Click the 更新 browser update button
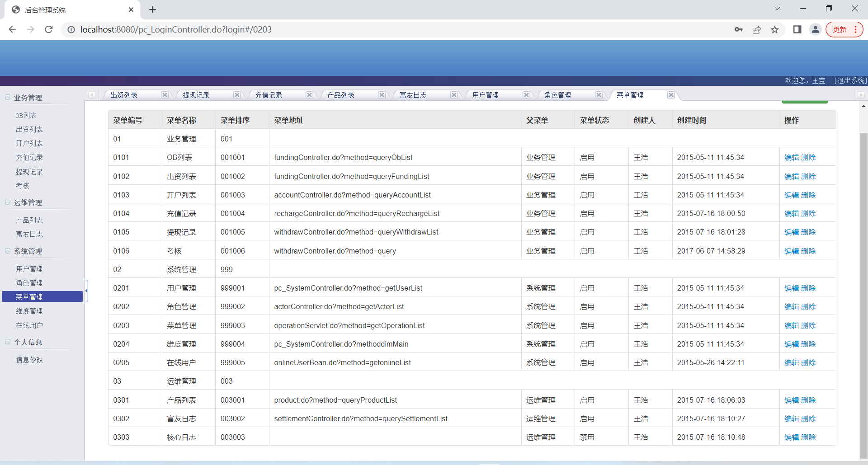 click(840, 29)
